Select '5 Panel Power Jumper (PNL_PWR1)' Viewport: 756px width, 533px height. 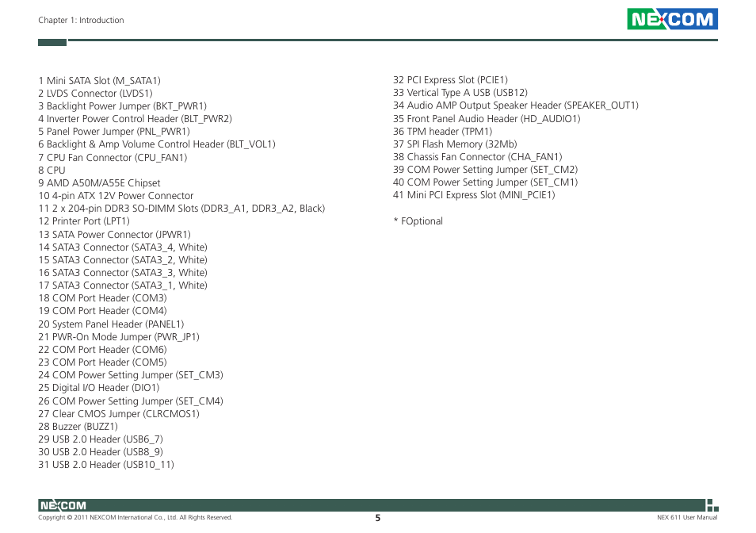(114, 131)
